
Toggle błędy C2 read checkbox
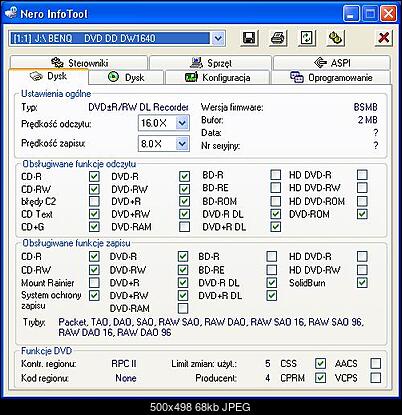pyautogui.click(x=94, y=201)
